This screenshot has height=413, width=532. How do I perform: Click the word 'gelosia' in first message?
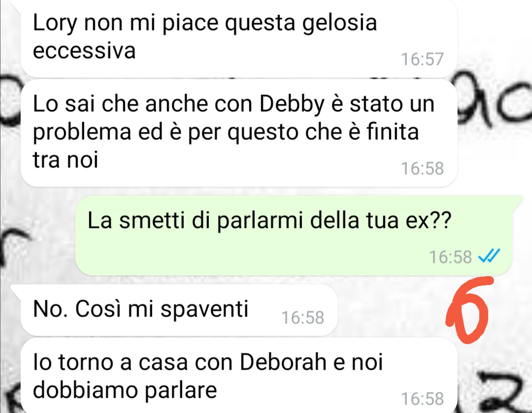coord(339,24)
